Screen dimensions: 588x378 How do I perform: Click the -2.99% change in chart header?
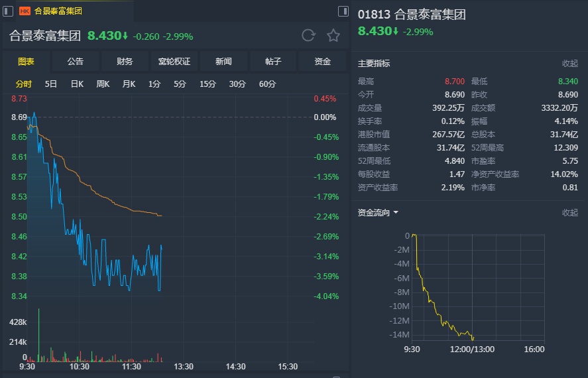pyautogui.click(x=178, y=36)
